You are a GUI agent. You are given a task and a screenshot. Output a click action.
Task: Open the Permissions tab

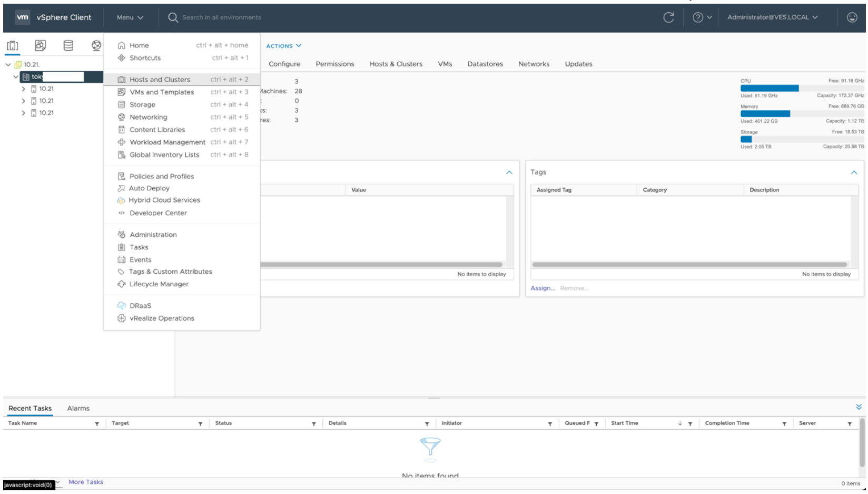coord(334,64)
